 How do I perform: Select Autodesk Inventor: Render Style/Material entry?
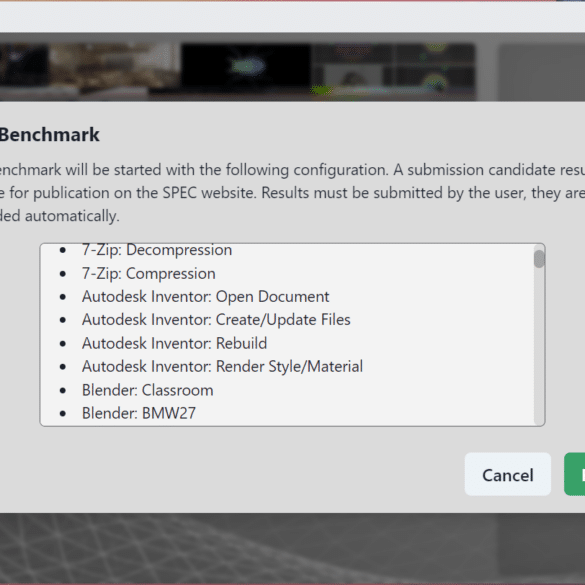pos(222,366)
